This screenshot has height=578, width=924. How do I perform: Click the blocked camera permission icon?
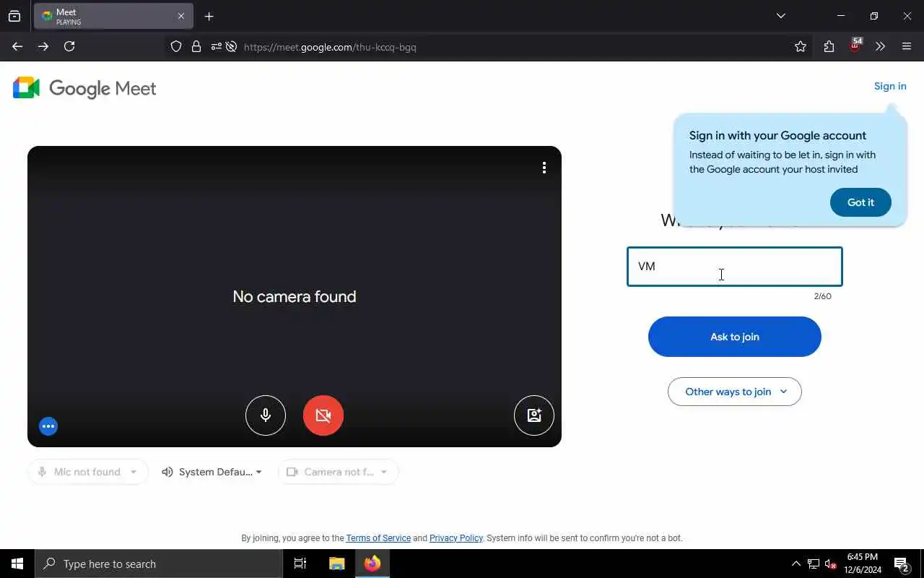tap(231, 47)
